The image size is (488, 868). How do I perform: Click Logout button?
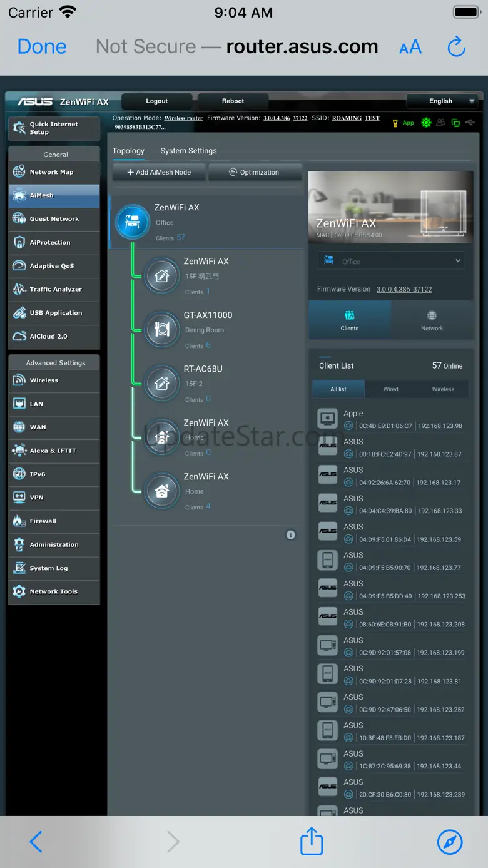coord(157,101)
